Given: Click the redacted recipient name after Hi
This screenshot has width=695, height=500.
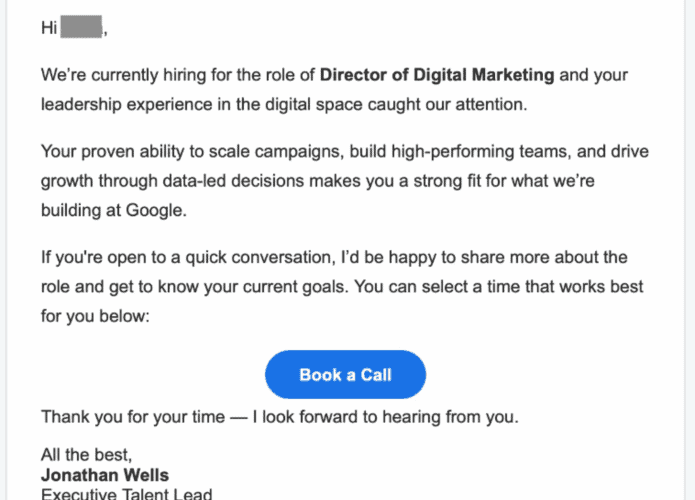Looking at the screenshot, I should coord(82,27).
